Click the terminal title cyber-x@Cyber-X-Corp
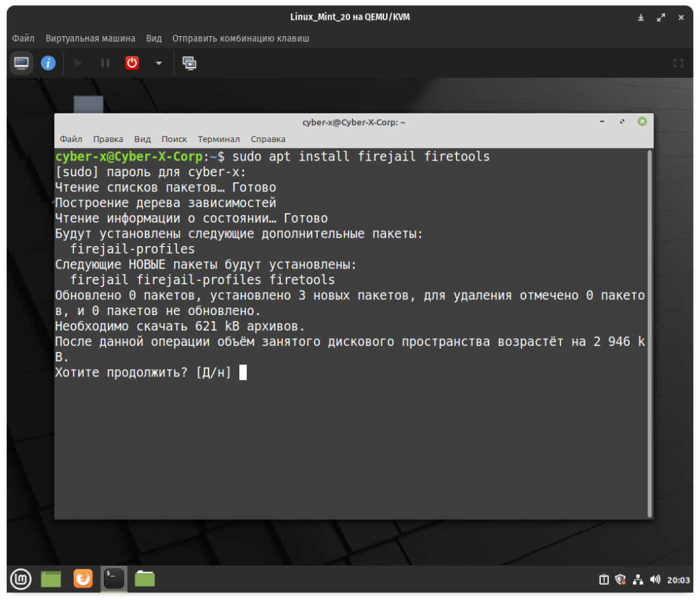Image resolution: width=700 pixels, height=600 pixels. [x=353, y=122]
